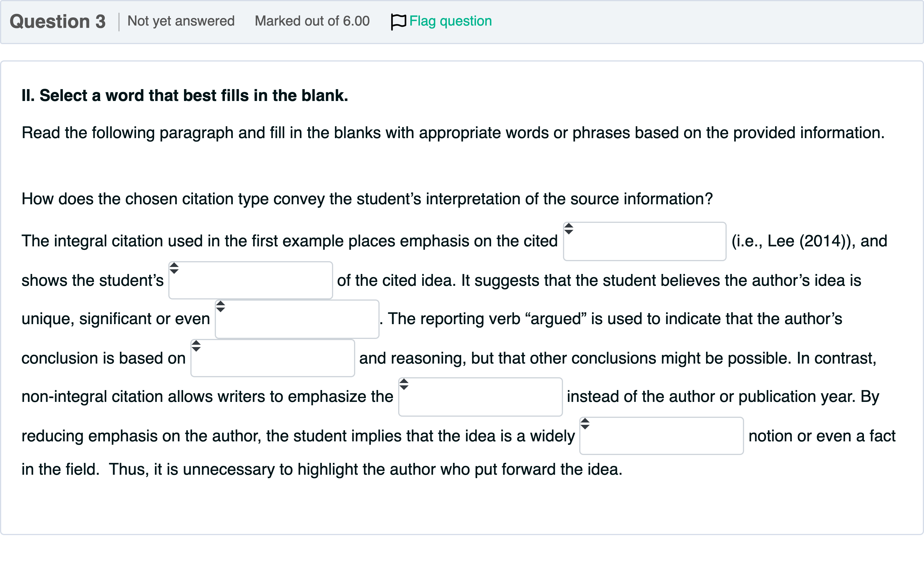Click the 'Marked out of 6.00' text

pyautogui.click(x=312, y=21)
